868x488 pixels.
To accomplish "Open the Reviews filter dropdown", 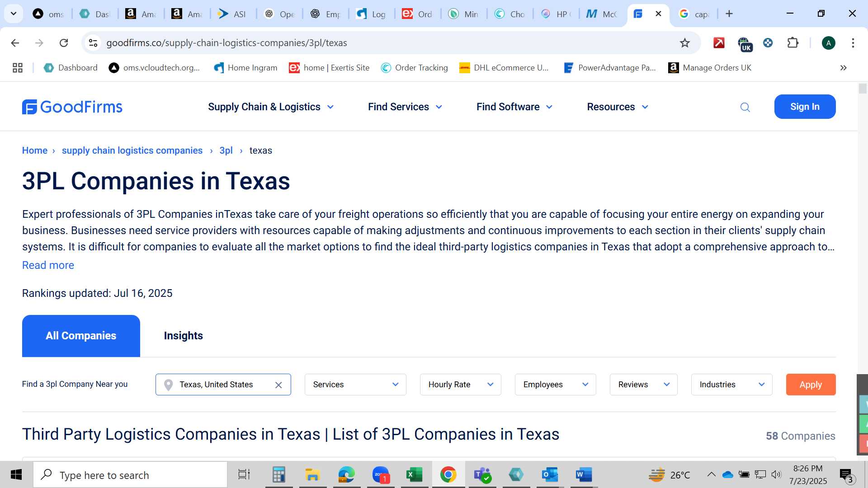I will [x=643, y=385].
